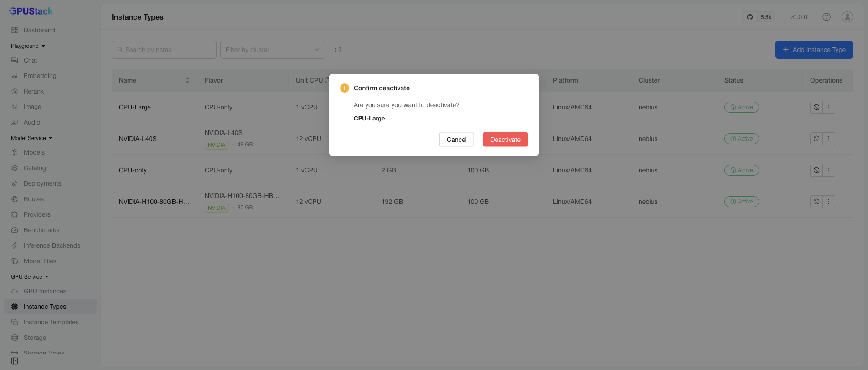Screen dimensions: 868x370
Task: Navigate to Instance Templates page
Action: tap(50, 322)
